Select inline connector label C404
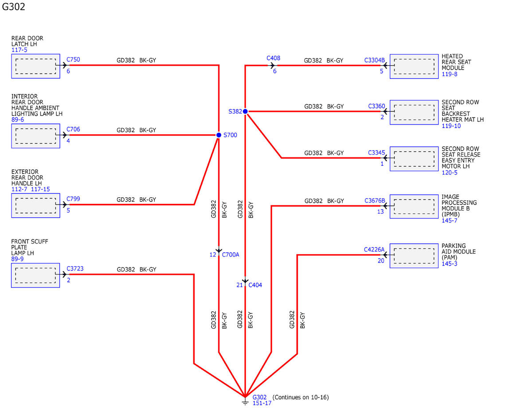The image size is (532, 411). pyautogui.click(x=255, y=285)
